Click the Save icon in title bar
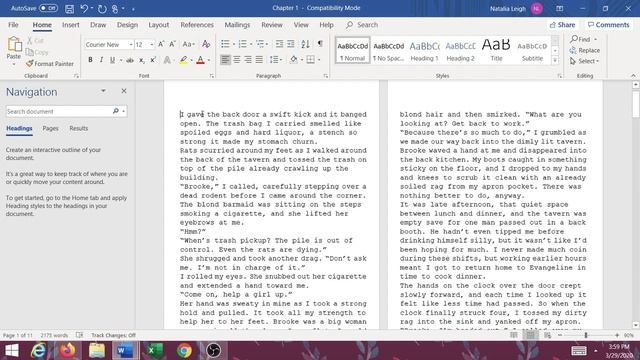This screenshot has height=360, width=640. (x=69, y=8)
